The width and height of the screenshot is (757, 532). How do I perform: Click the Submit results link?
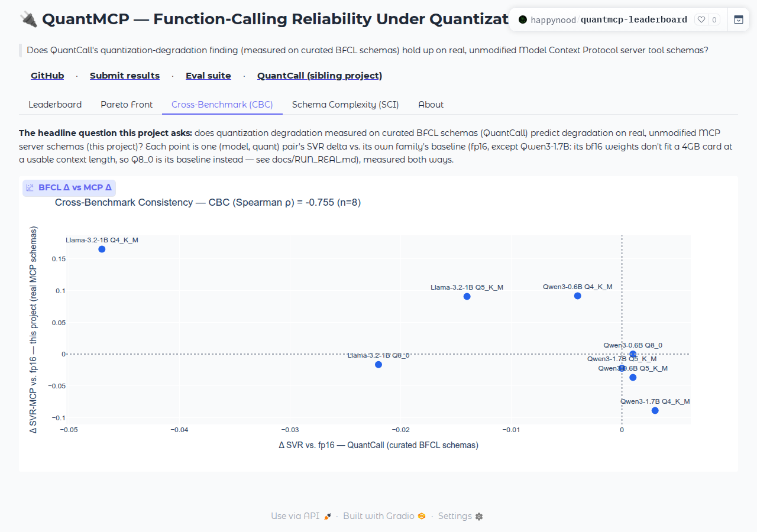(125, 76)
